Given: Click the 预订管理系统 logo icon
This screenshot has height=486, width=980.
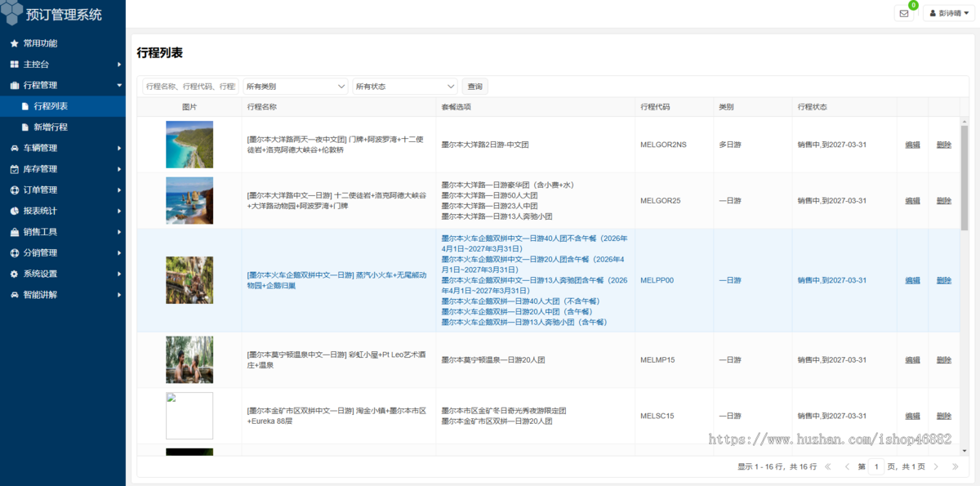Looking at the screenshot, I should click(12, 12).
